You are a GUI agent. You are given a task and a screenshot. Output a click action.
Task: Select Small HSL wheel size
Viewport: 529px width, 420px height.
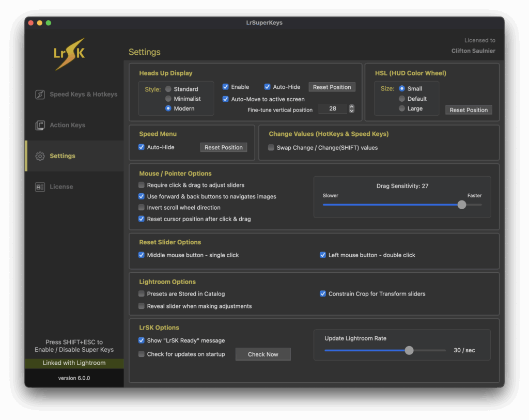402,89
